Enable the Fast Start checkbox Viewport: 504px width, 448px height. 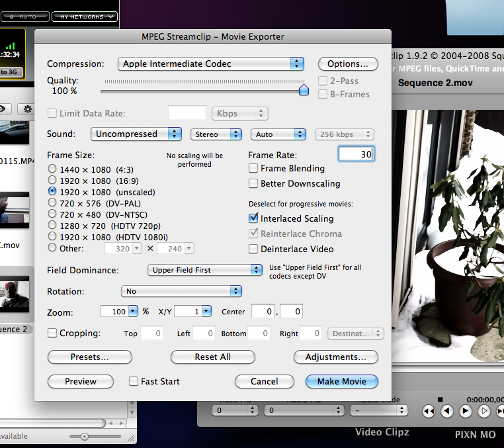[x=134, y=381]
